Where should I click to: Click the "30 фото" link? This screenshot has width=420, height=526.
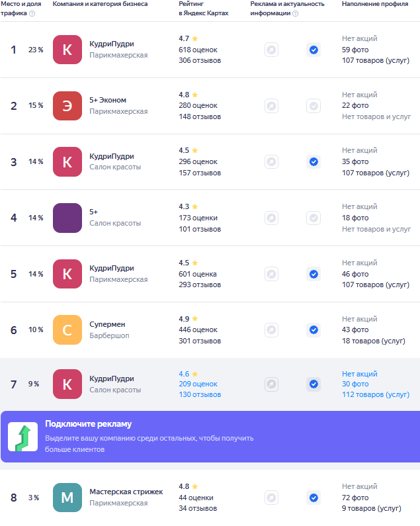click(x=355, y=384)
